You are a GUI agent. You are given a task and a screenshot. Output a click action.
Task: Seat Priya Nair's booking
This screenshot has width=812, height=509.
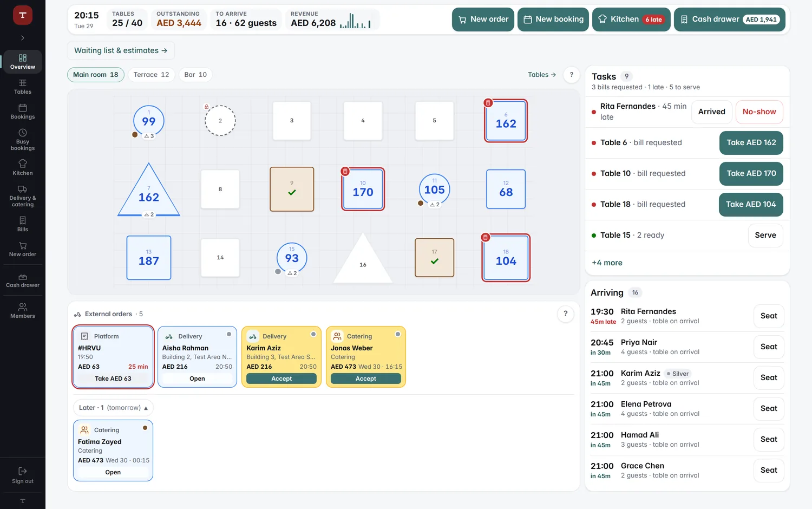[769, 347]
